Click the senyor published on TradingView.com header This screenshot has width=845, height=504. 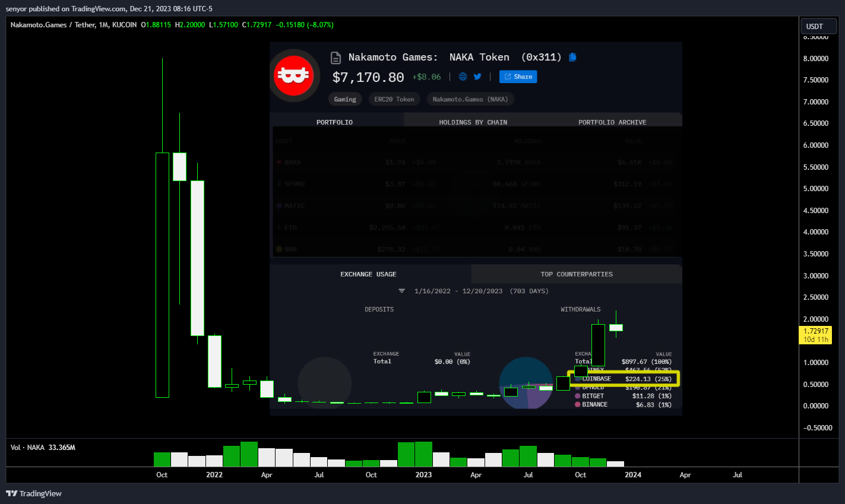click(109, 8)
